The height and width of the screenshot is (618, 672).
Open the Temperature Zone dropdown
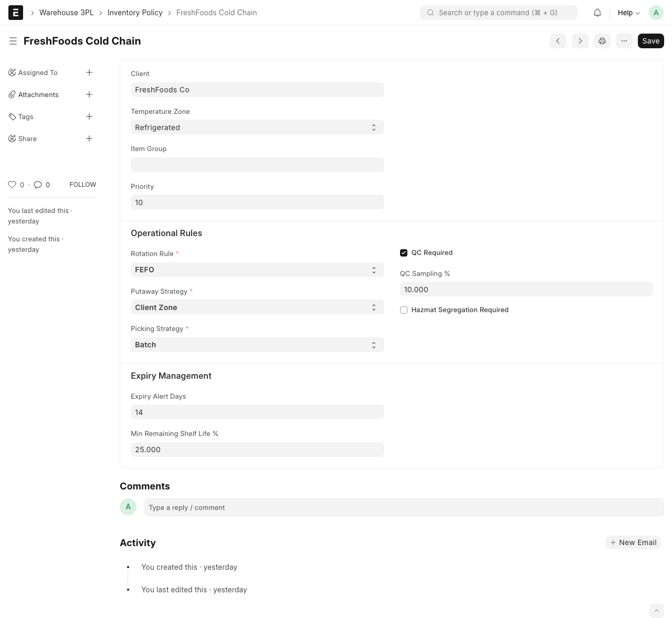(x=257, y=127)
